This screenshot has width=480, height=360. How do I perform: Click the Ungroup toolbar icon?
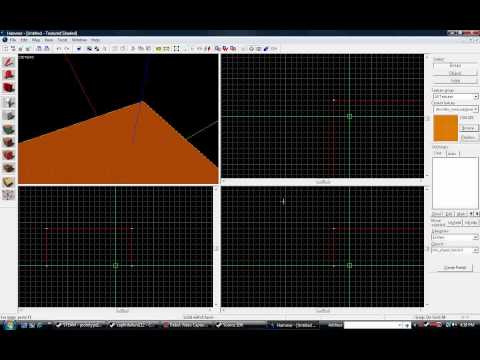(97, 49)
